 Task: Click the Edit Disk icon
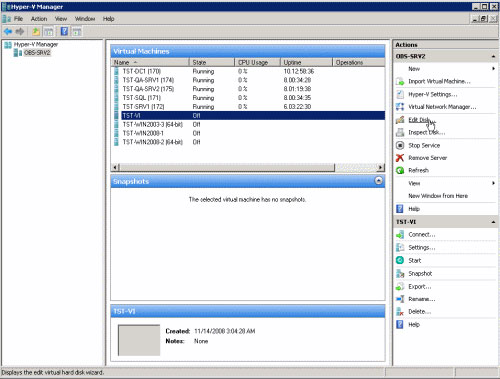click(x=400, y=120)
